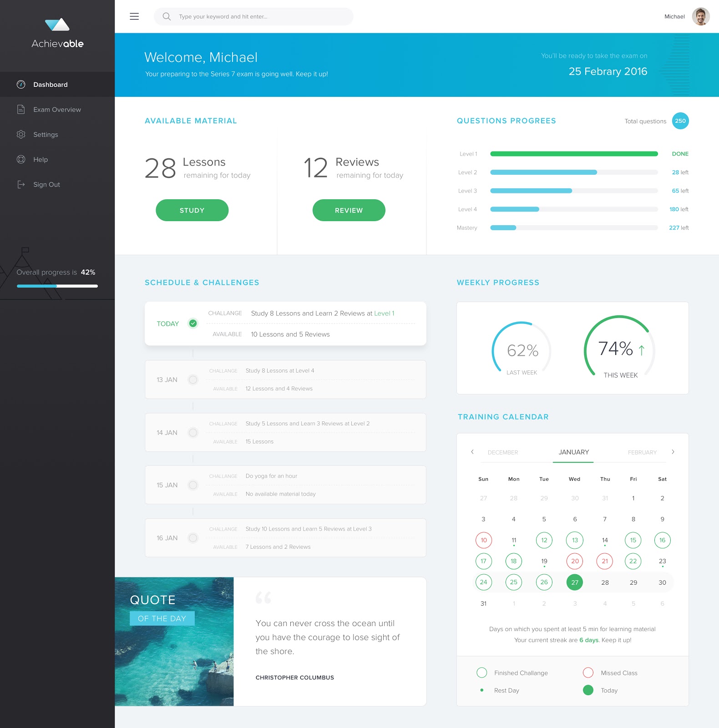Switch to the FEBRUARY calendar tab
719x728 pixels.
642,452
